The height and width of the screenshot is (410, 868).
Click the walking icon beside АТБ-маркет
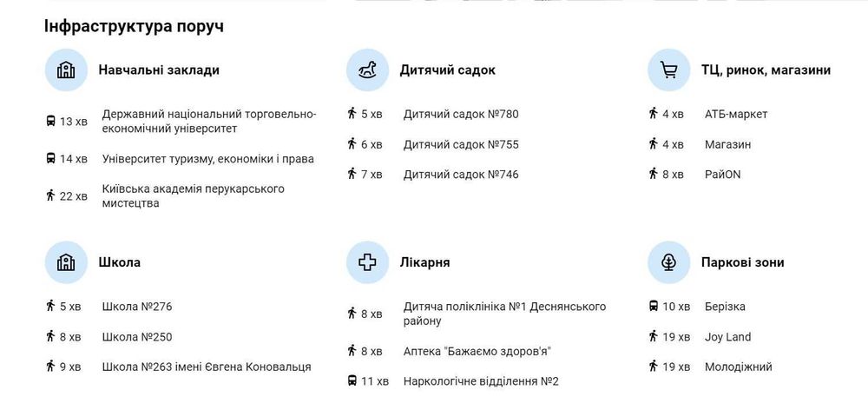point(654,114)
